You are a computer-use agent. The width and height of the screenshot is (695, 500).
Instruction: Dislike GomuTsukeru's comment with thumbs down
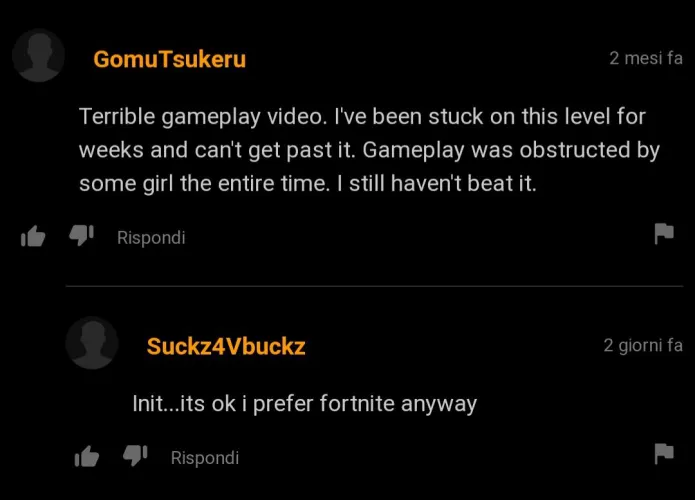tap(82, 235)
